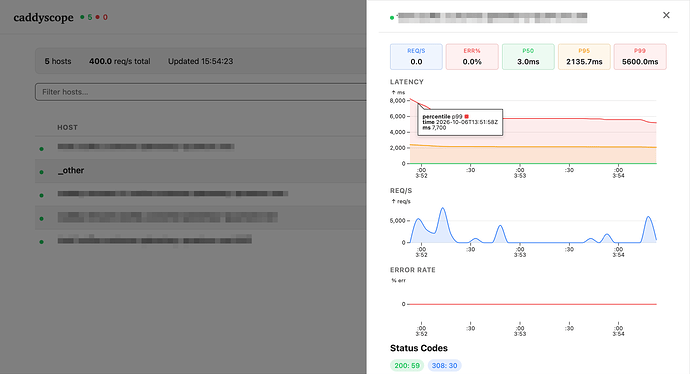Click the Status Codes heading
Image resolution: width=690 pixels, height=374 pixels.
(x=418, y=348)
